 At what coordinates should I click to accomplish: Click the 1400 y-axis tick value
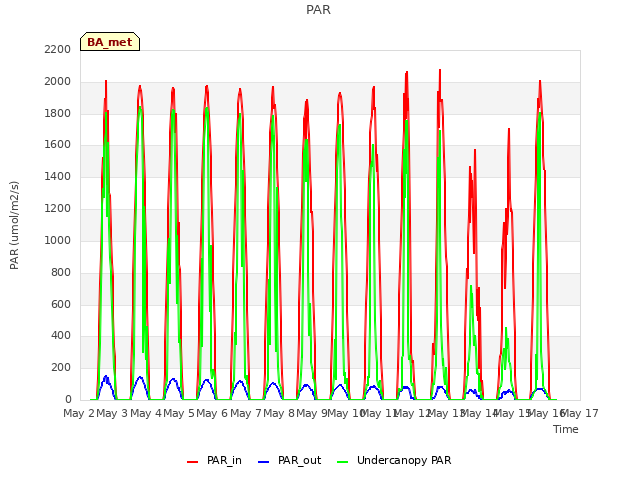(58, 176)
